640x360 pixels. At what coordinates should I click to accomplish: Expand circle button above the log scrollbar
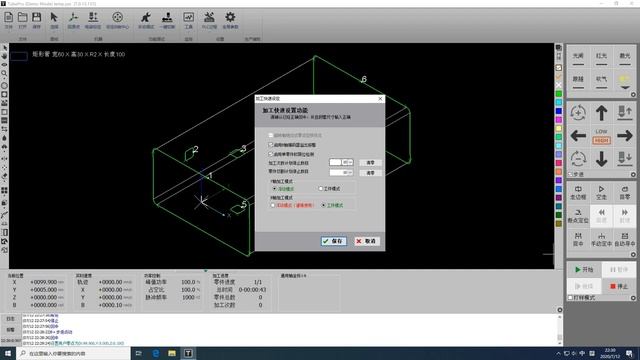560,310
